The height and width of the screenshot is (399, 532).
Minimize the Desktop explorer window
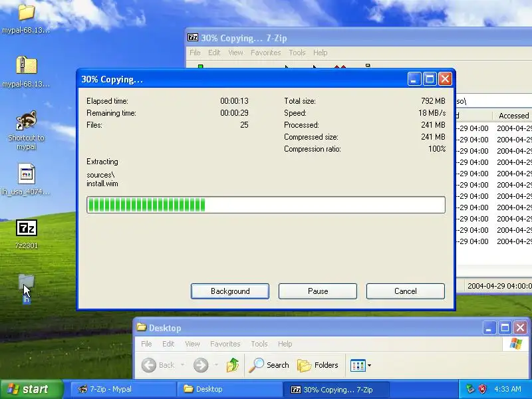click(489, 328)
